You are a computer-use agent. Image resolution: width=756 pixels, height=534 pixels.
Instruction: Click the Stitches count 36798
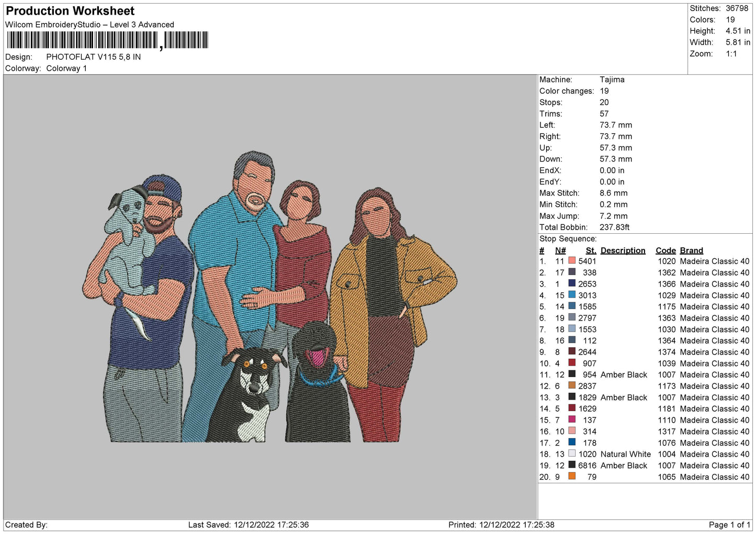click(737, 8)
